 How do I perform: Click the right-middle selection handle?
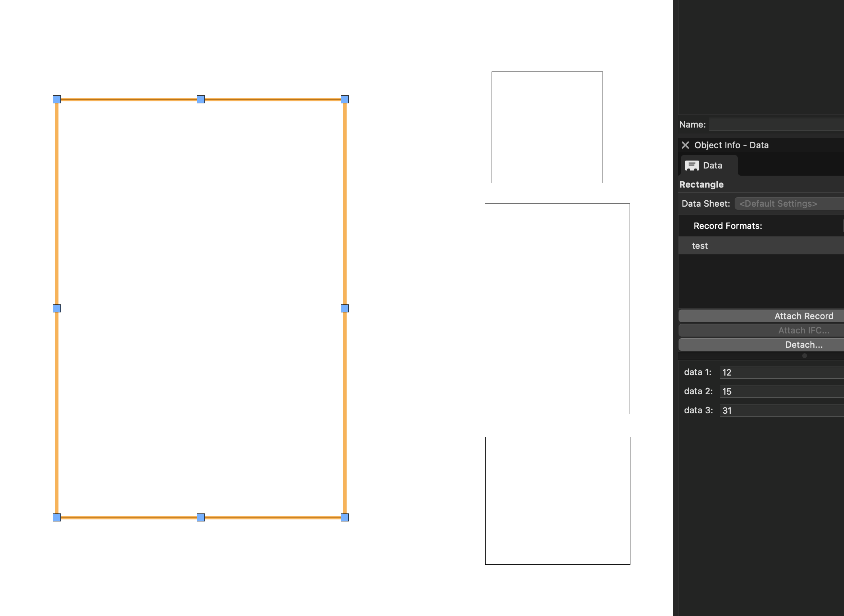345,308
